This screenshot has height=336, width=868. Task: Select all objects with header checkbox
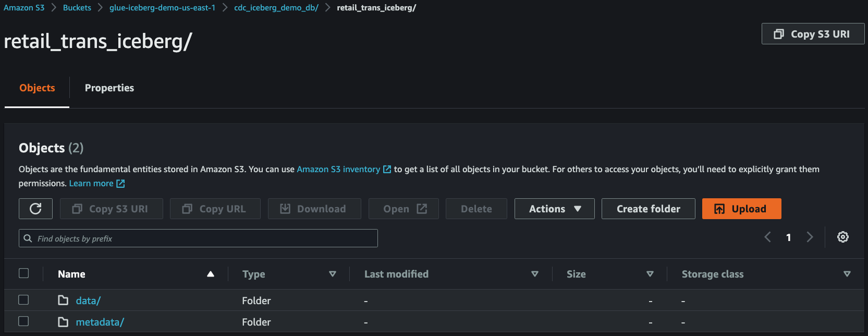(23, 273)
